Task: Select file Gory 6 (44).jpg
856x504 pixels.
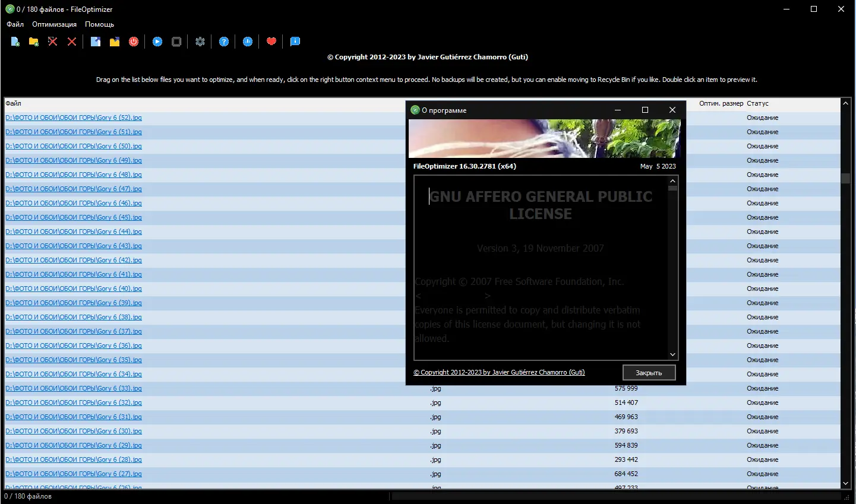Action: 74,232
